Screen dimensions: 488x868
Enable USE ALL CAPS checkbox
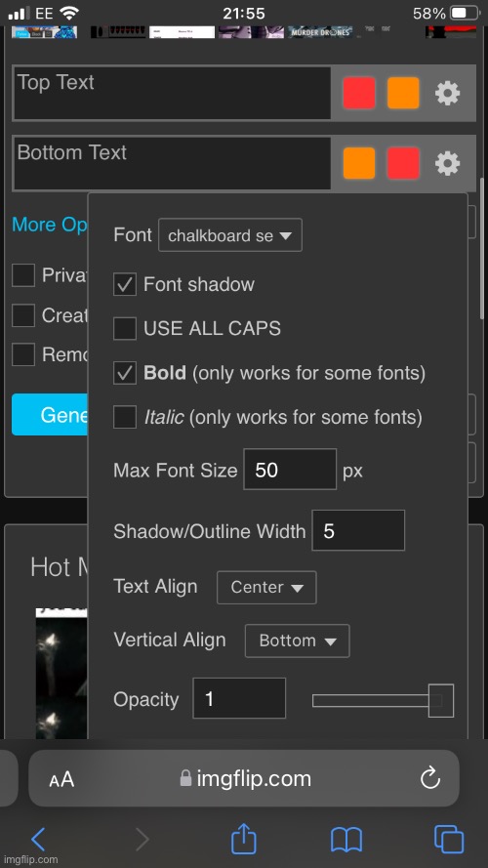(125, 328)
